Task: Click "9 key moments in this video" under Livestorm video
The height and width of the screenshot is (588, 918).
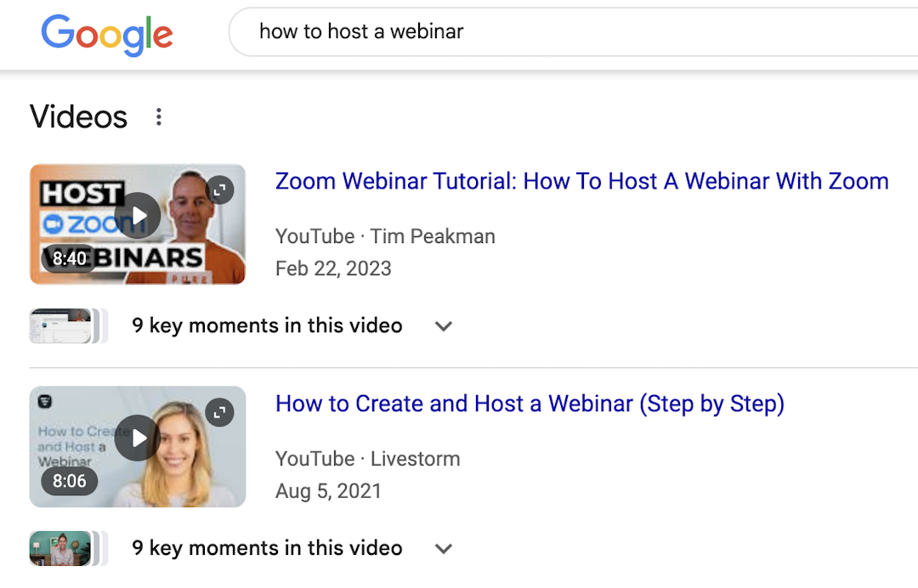Action: (x=267, y=548)
